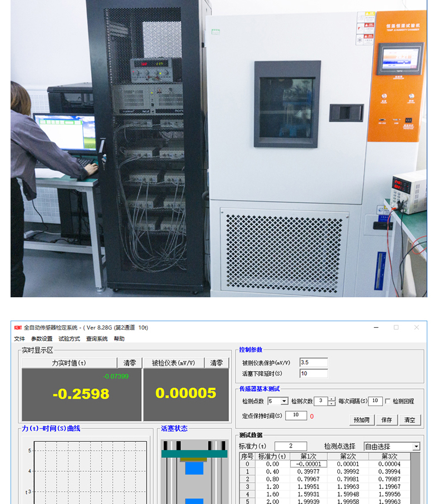
Task: Open the 参数设置 menu
Action: pyautogui.click(x=42, y=339)
